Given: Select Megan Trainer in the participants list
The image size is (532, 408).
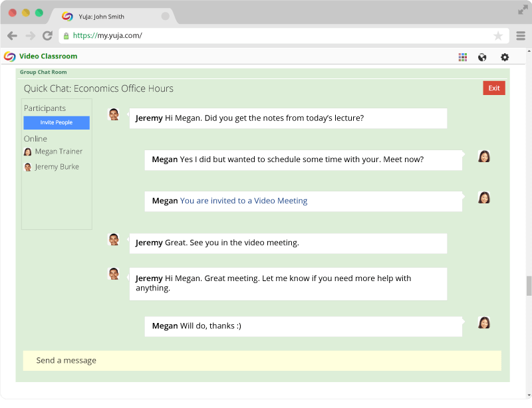Looking at the screenshot, I should pyautogui.click(x=53, y=152).
